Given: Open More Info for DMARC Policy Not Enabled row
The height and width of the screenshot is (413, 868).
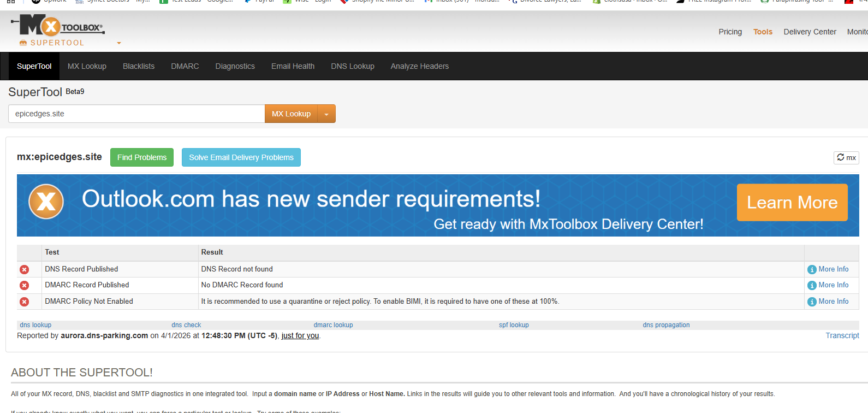Looking at the screenshot, I should click(828, 302).
